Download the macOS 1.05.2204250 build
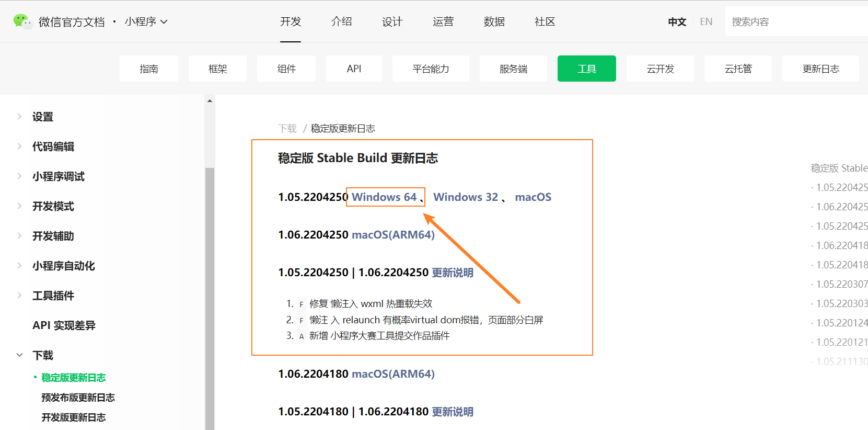This screenshot has width=868, height=430. pos(533,197)
